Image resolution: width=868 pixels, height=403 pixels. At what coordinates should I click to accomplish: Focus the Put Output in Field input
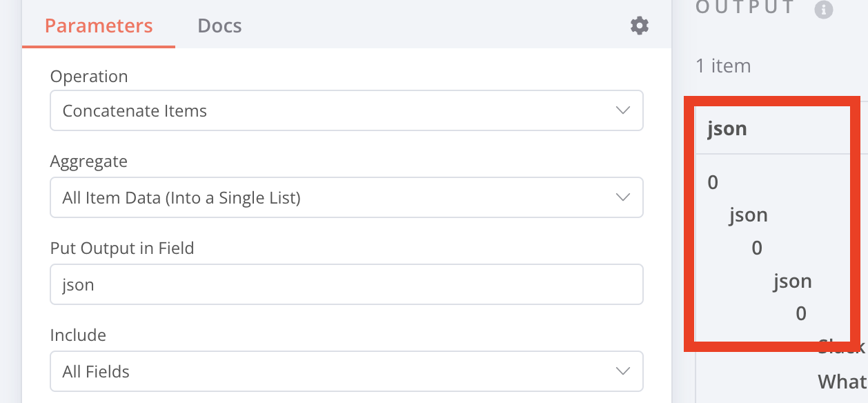346,284
